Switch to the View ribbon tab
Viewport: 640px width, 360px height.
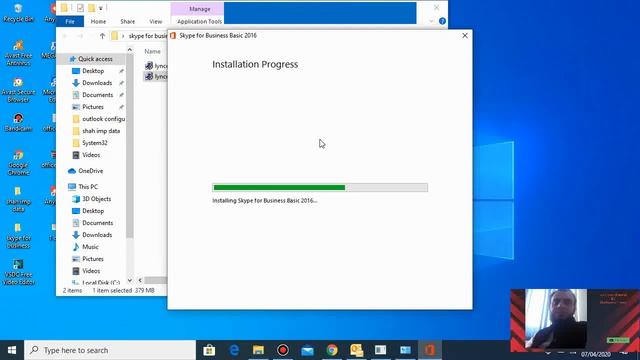(x=156, y=21)
